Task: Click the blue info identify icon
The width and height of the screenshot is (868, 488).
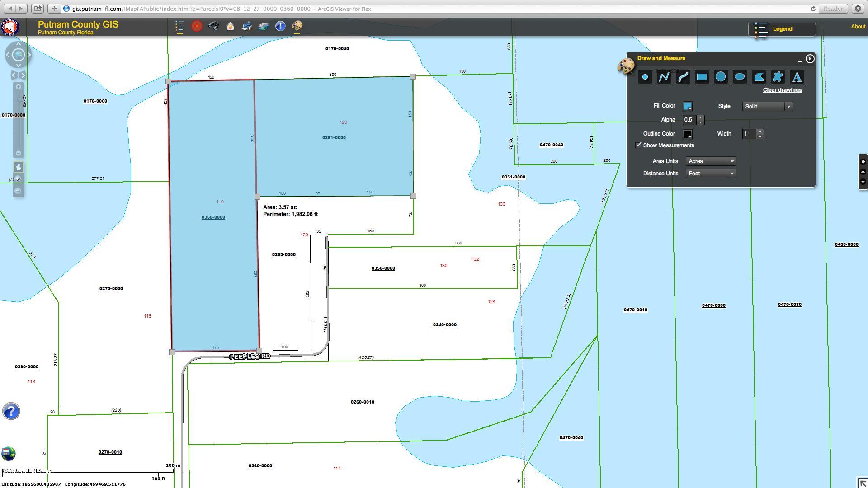Action: pyautogui.click(x=280, y=26)
